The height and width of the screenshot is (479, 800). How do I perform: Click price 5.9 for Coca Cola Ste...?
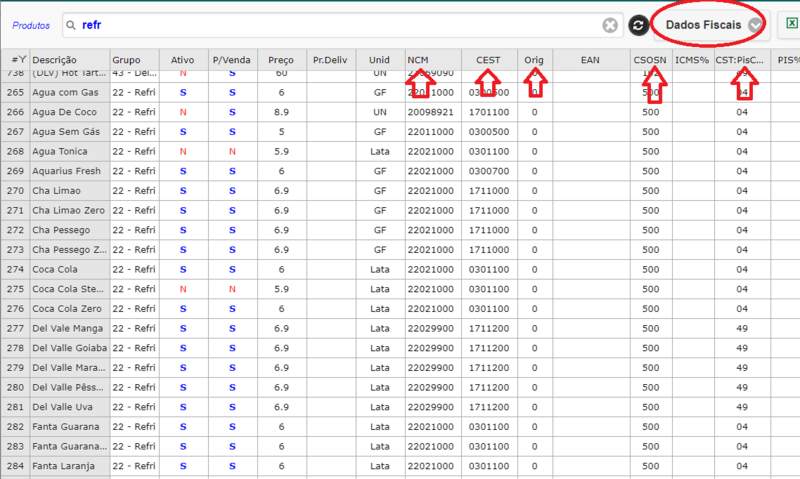(x=281, y=289)
